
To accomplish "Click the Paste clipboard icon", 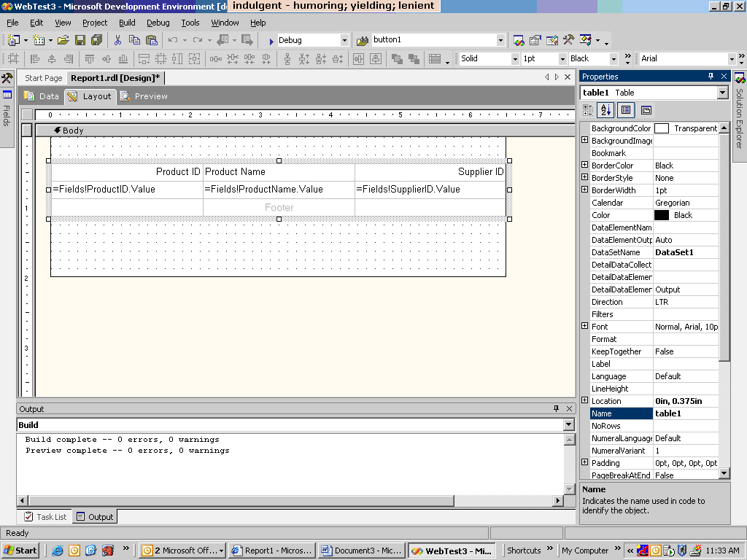I will [x=152, y=41].
